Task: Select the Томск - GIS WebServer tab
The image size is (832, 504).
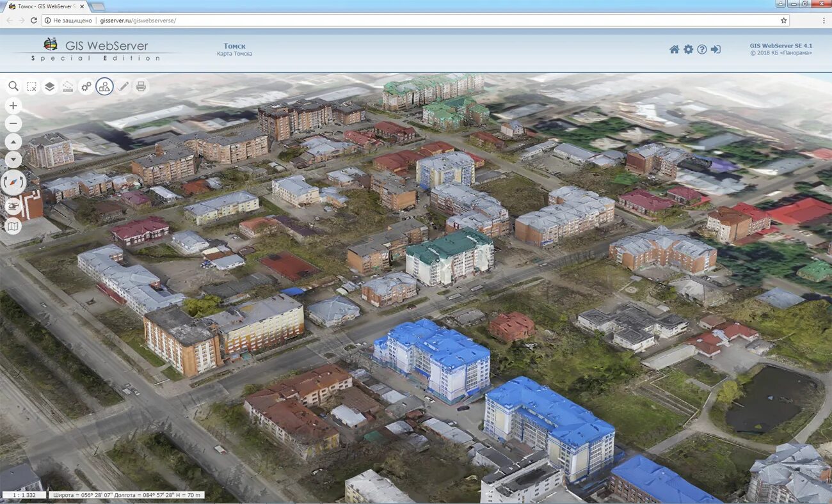Action: pos(45,6)
